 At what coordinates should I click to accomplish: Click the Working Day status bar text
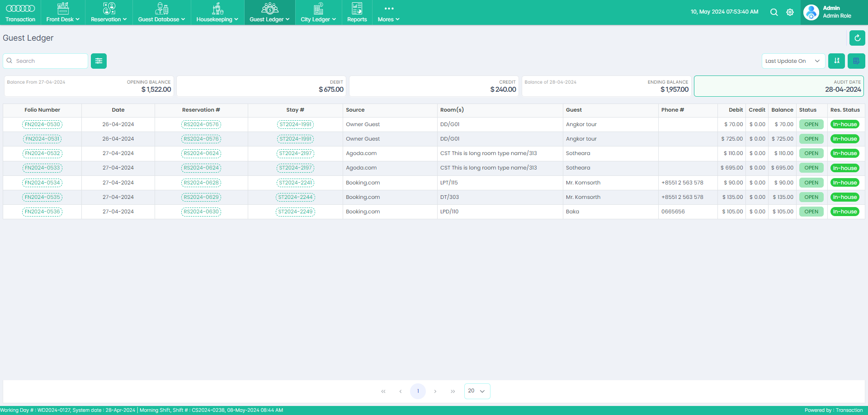click(x=142, y=410)
